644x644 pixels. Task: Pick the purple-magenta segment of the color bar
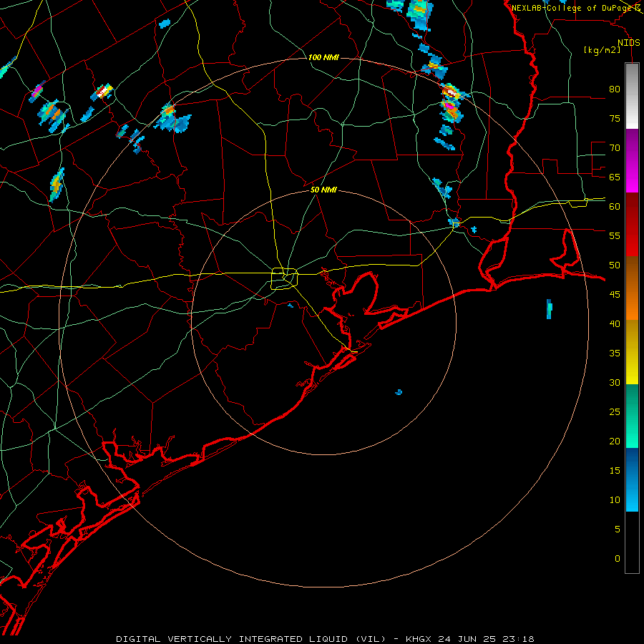coord(632,160)
